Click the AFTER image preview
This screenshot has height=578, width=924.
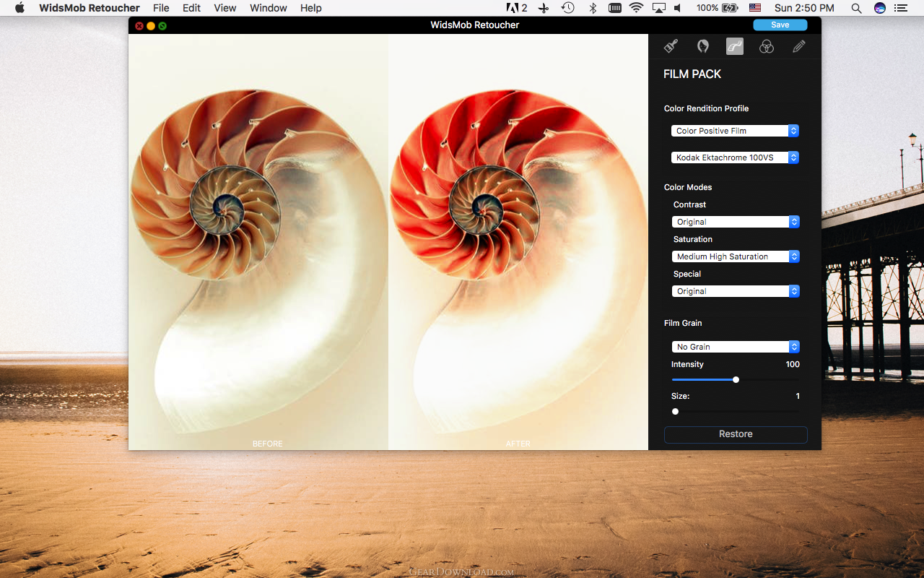tap(518, 242)
